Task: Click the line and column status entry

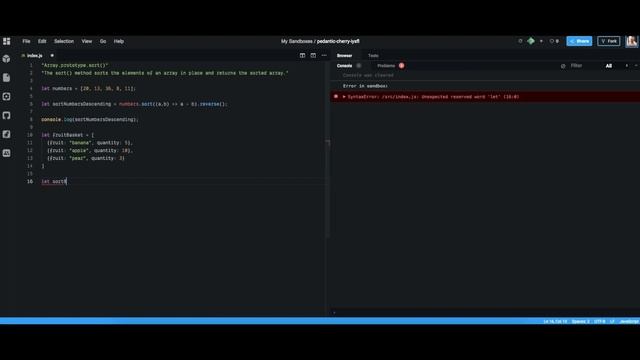Action: [x=555, y=321]
